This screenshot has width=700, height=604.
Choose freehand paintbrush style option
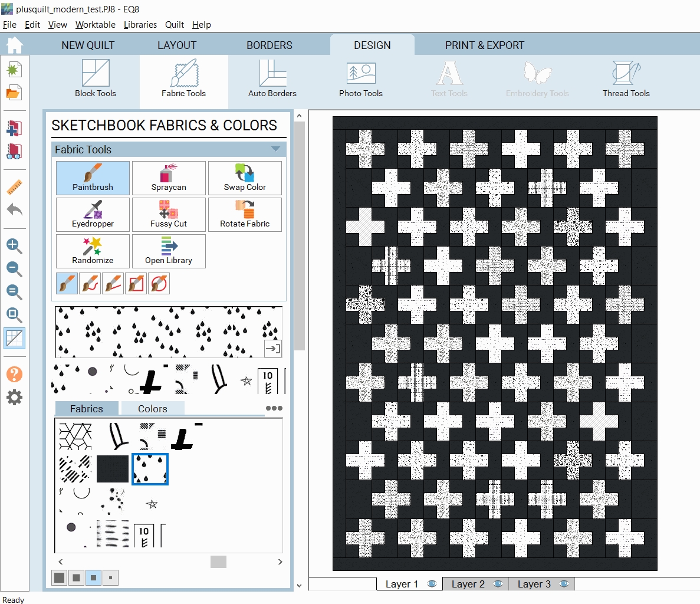(90, 284)
